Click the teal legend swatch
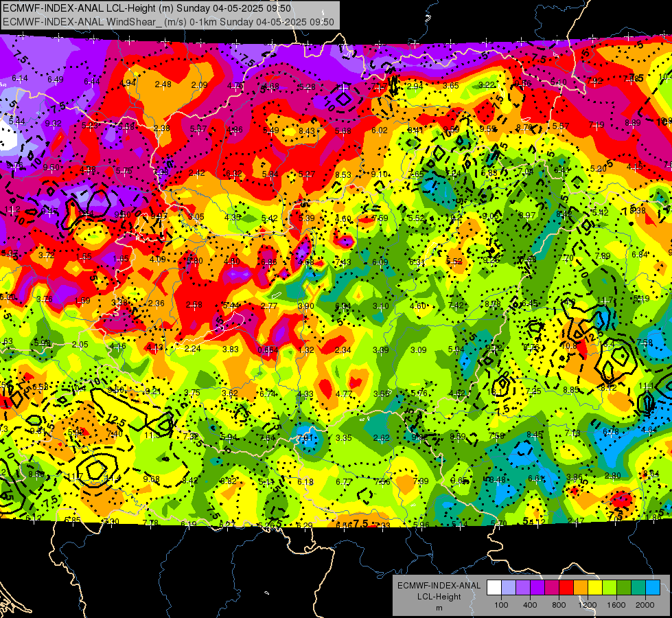 point(638,588)
